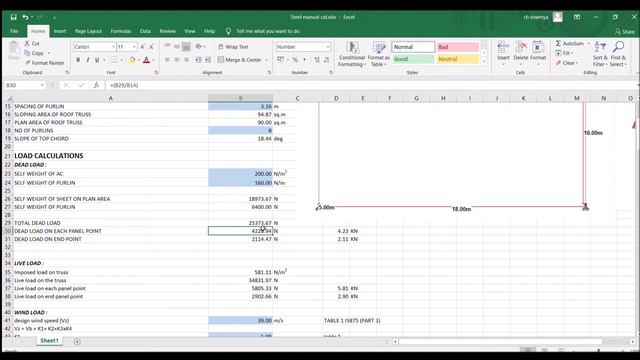The width and height of the screenshot is (640, 360).
Task: Apply percent style to the cell
Action: click(x=295, y=60)
